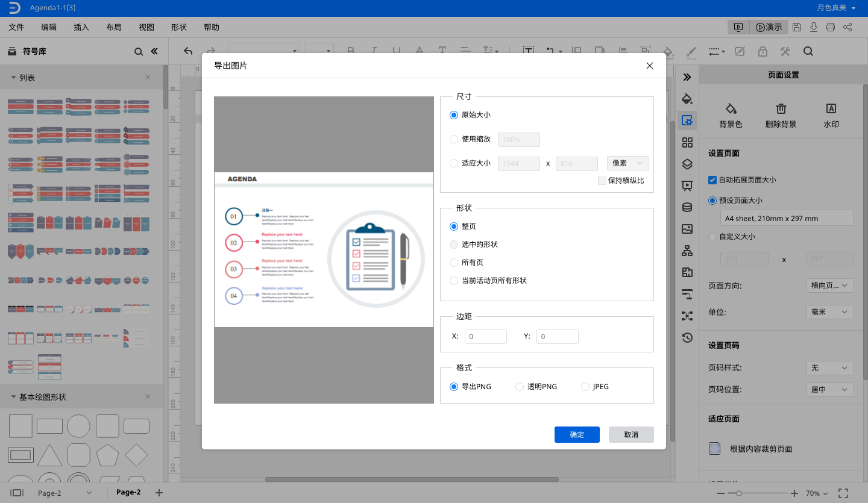The height and width of the screenshot is (503, 868).
Task: Toggle 自动拓展页面大小 checkbox
Action: (x=712, y=180)
